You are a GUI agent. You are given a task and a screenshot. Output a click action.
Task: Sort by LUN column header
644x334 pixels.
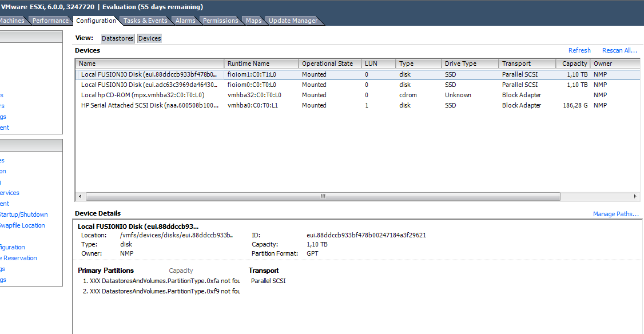378,63
